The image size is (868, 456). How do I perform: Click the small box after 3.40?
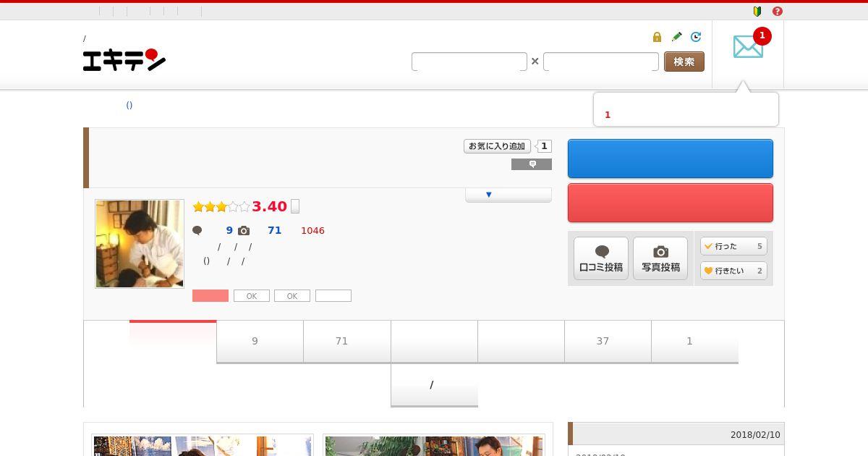(295, 206)
